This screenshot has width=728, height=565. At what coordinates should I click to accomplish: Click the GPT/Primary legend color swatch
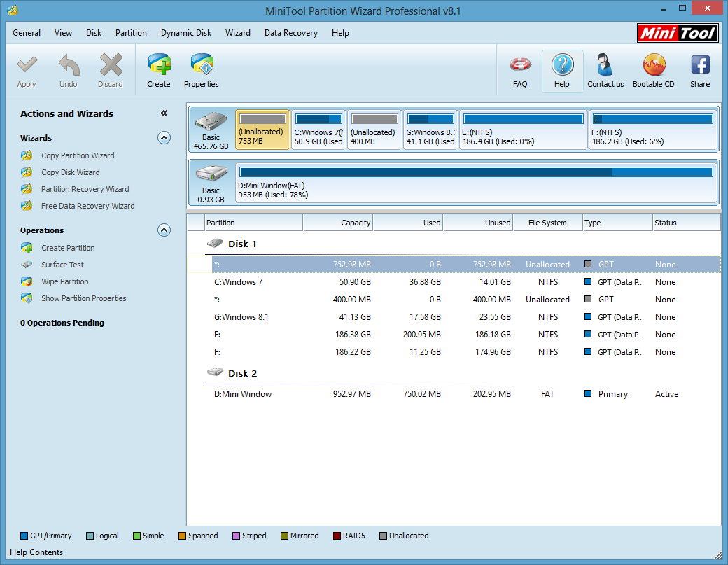pyautogui.click(x=24, y=536)
